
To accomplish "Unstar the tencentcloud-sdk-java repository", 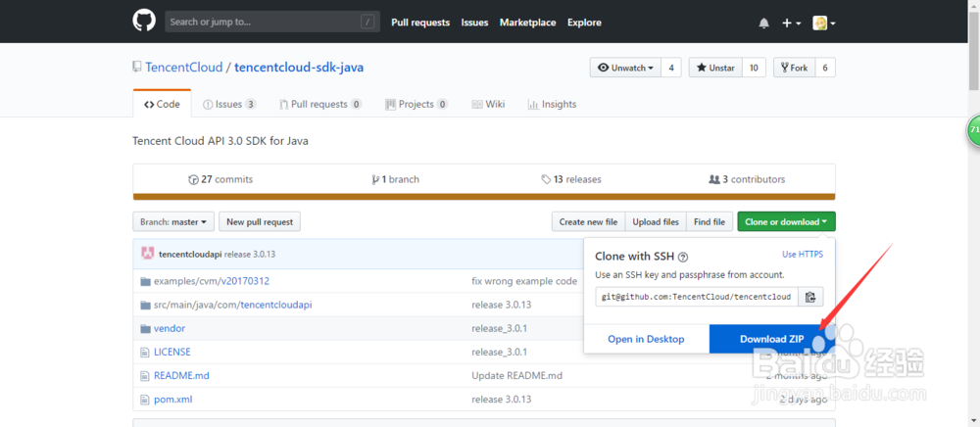I will 714,68.
